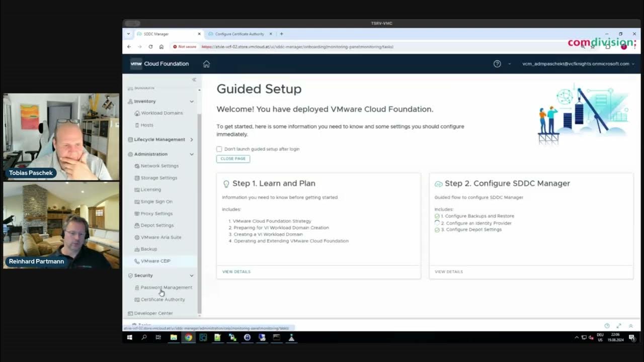Click the Cloud Foundation home icon
This screenshot has width=644, height=362.
[206, 64]
